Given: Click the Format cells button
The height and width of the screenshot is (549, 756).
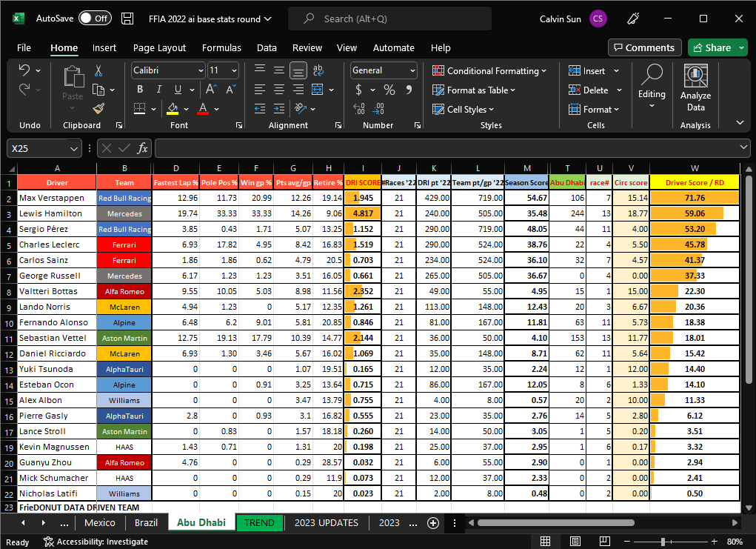Looking at the screenshot, I should click(x=590, y=110).
